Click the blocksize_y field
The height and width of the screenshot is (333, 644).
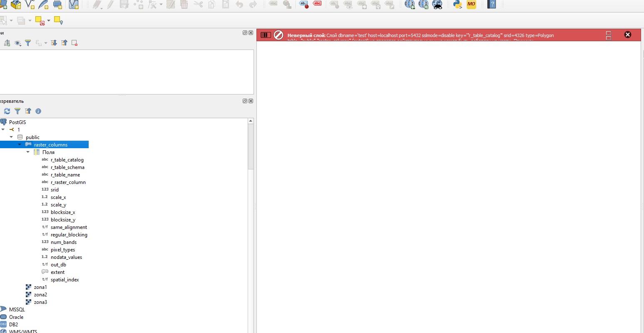(63, 220)
